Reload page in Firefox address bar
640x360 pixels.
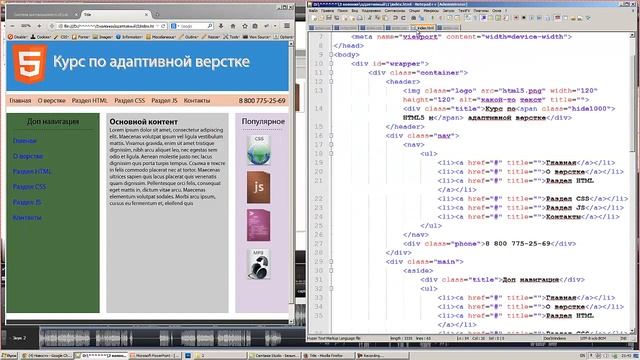click(163, 26)
